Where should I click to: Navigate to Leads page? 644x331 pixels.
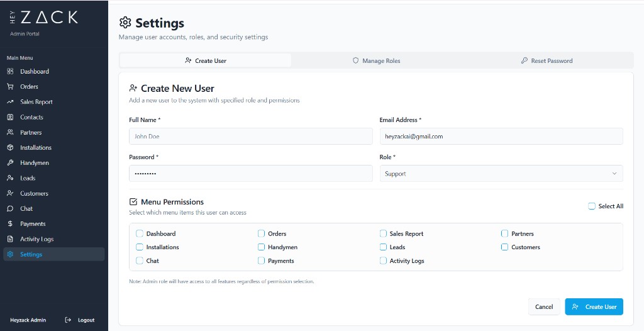(54, 178)
